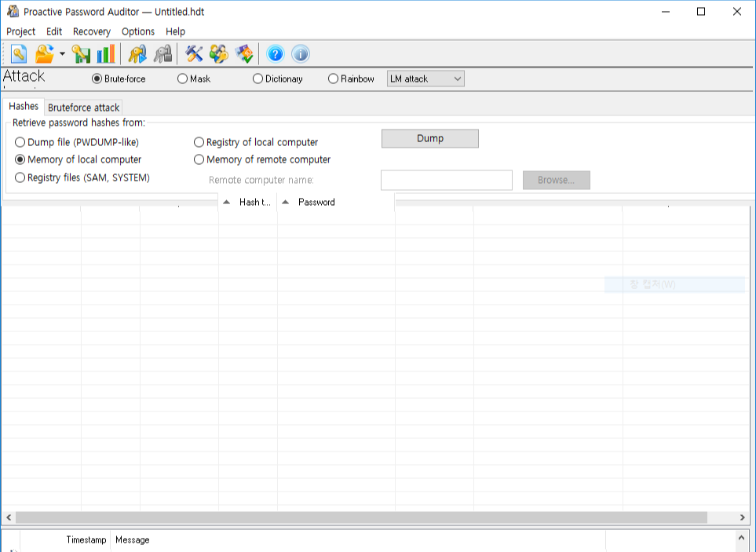Click the Browse... button
Image resolution: width=756 pixels, height=552 pixels.
pos(557,180)
